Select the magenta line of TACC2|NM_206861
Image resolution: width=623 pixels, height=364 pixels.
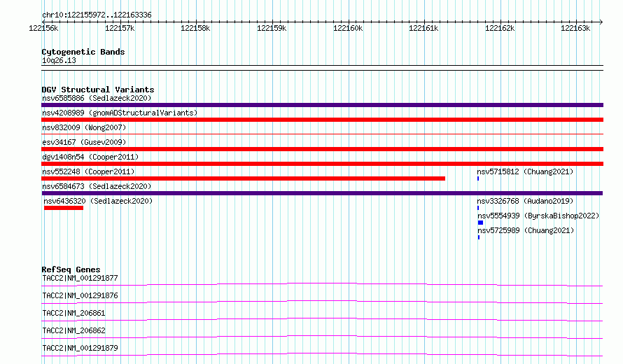[322, 319]
